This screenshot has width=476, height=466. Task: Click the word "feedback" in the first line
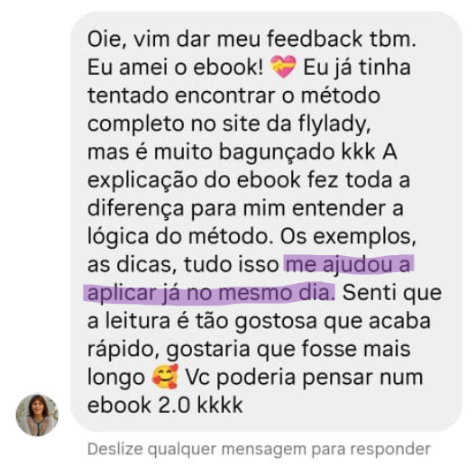[315, 39]
